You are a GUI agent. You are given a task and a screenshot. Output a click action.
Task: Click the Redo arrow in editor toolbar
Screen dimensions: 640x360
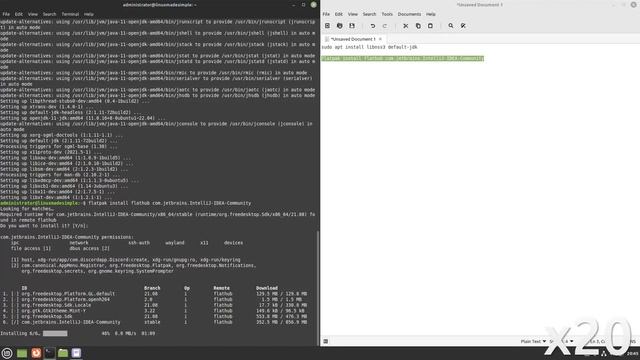[x=385, y=26]
